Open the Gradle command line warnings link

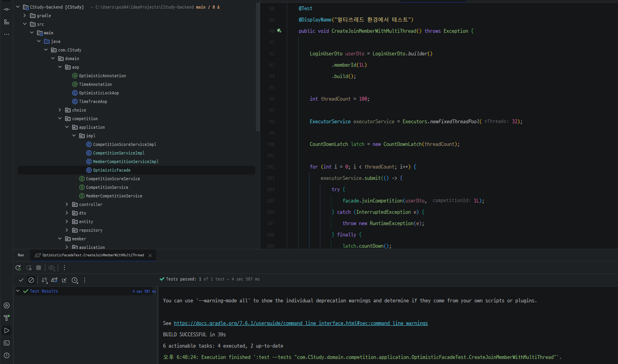tap(301, 323)
